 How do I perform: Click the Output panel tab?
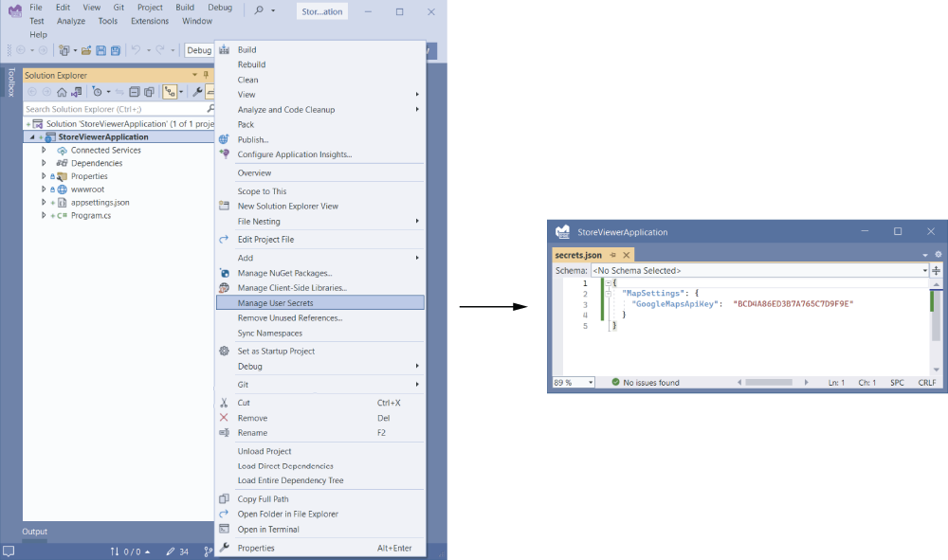click(x=34, y=532)
